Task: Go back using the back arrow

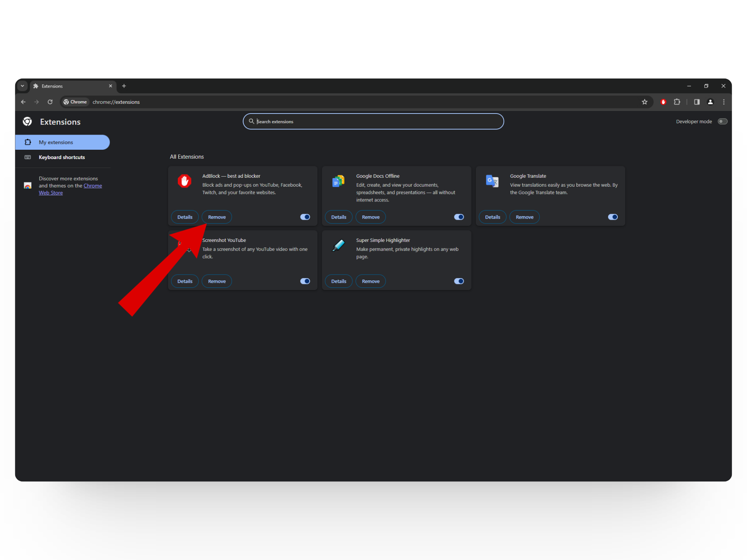Action: pyautogui.click(x=23, y=102)
